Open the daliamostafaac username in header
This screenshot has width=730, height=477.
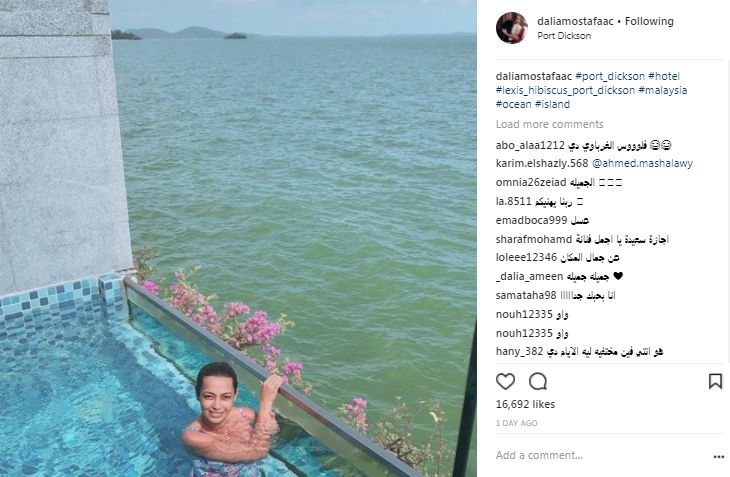pos(575,21)
